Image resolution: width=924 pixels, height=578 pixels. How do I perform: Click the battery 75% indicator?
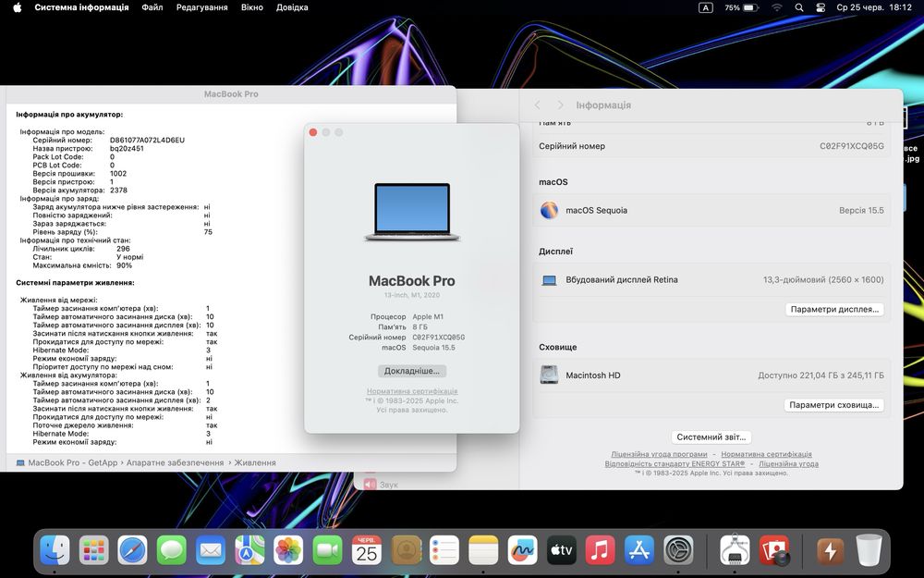[x=741, y=7]
